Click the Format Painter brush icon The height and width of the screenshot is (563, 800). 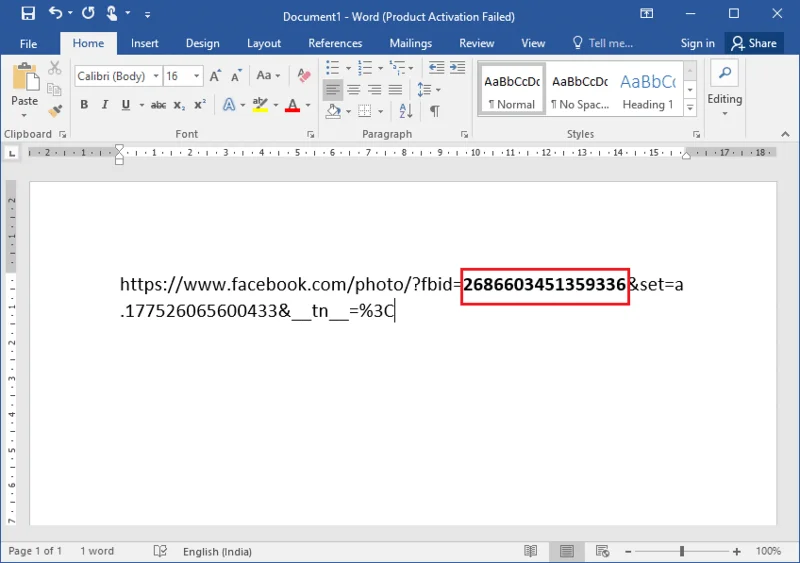pyautogui.click(x=54, y=110)
